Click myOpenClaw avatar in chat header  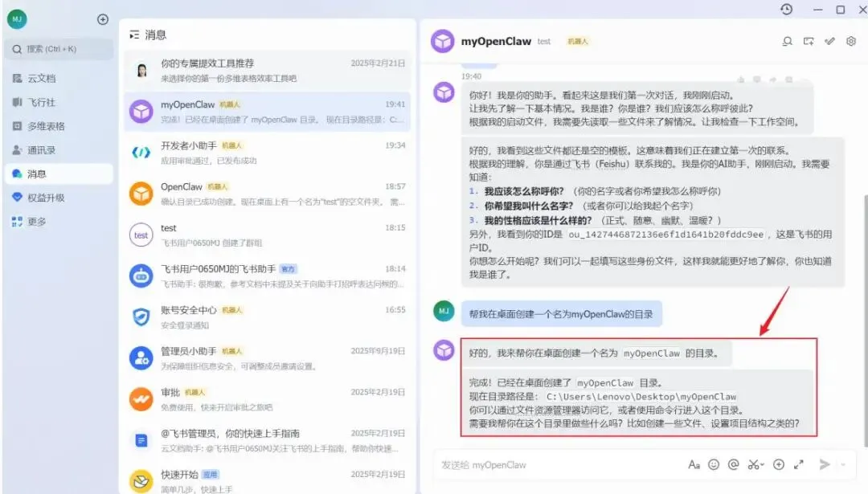click(443, 42)
